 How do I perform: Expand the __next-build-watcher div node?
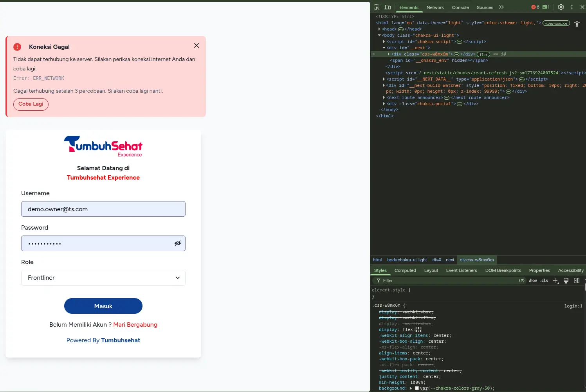click(384, 85)
